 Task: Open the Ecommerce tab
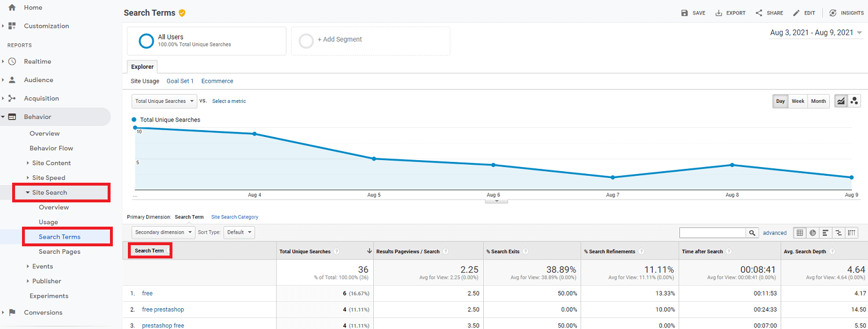(x=217, y=82)
